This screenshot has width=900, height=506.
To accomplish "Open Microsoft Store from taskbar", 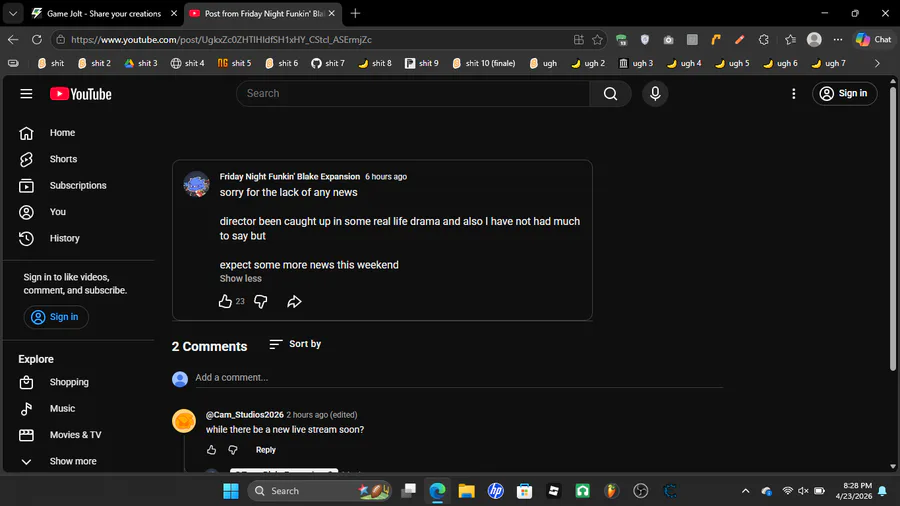I will coord(524,491).
